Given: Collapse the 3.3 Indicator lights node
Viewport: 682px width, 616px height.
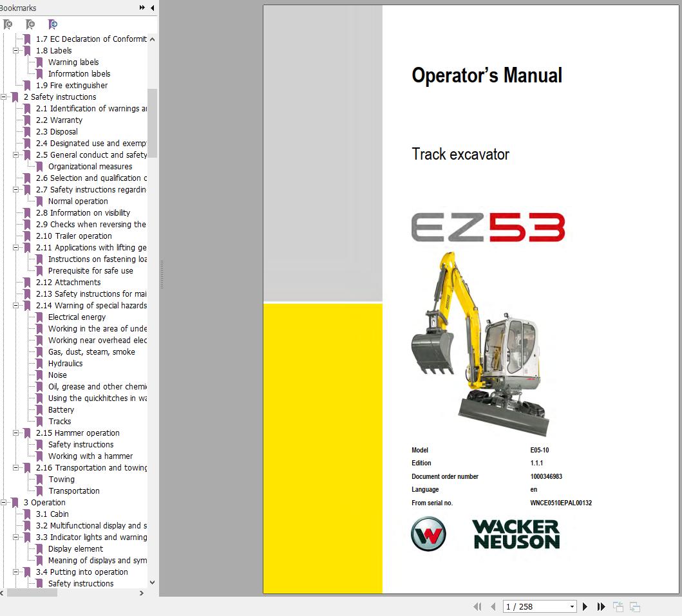Looking at the screenshot, I should [x=15, y=537].
